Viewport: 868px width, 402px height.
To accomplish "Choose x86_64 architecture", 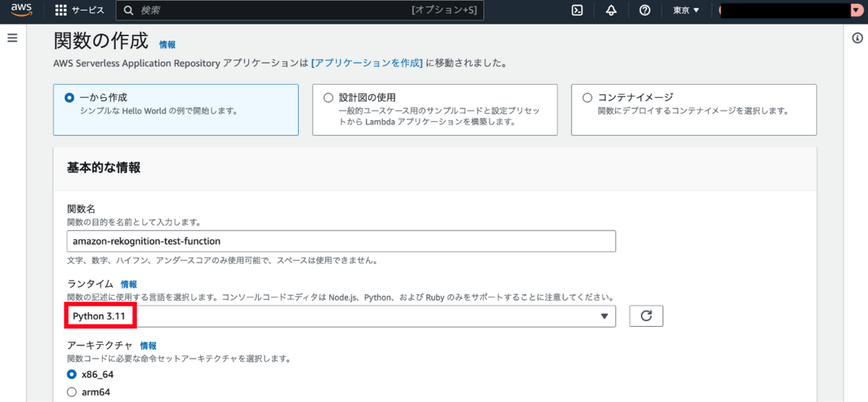I will [x=72, y=375].
